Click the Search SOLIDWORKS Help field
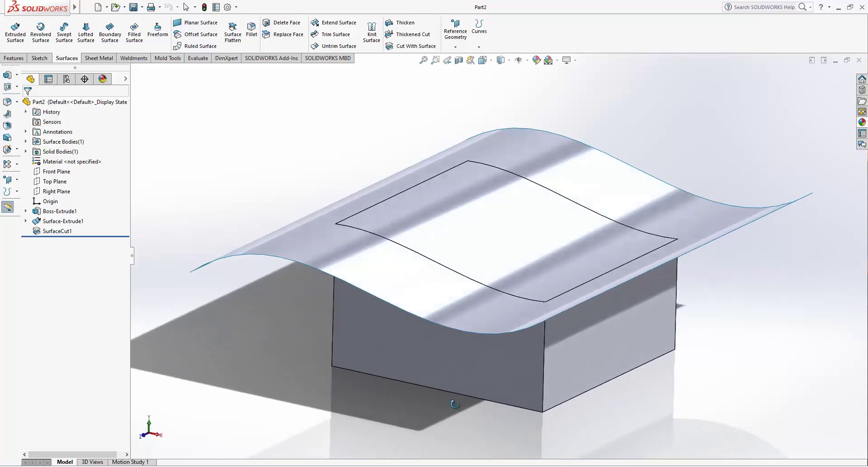Image resolution: width=868 pixels, height=467 pixels. coord(764,7)
